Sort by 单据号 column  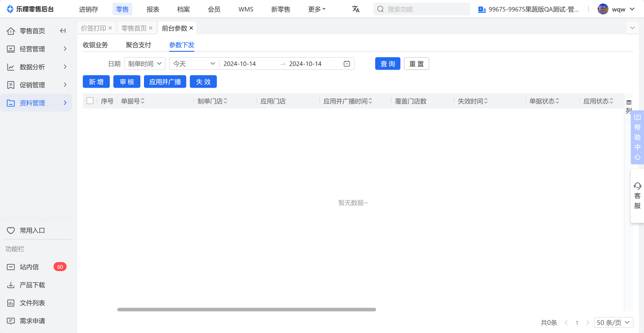pos(143,101)
